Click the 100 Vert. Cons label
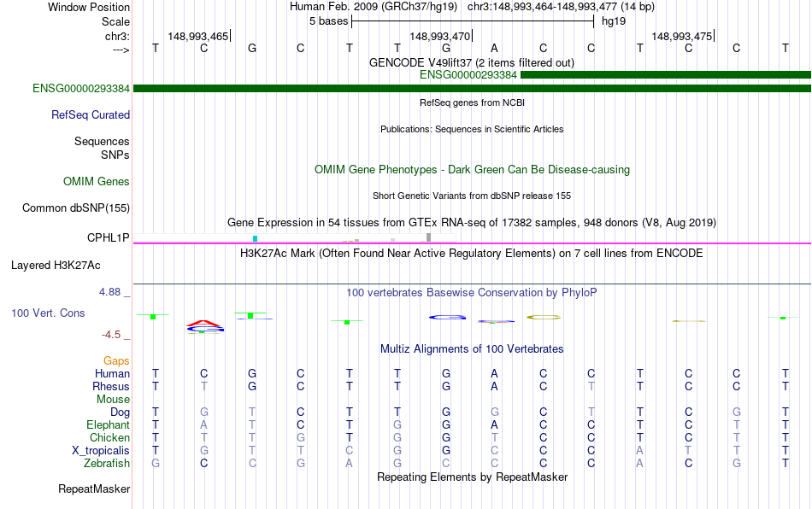The height and width of the screenshot is (509, 812). coord(48,313)
